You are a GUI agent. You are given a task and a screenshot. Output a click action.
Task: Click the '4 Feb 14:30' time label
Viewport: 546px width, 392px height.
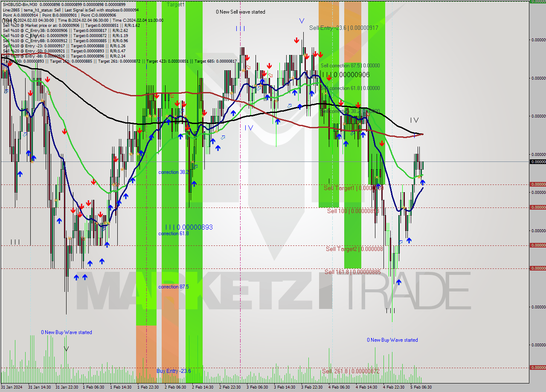click(366, 387)
